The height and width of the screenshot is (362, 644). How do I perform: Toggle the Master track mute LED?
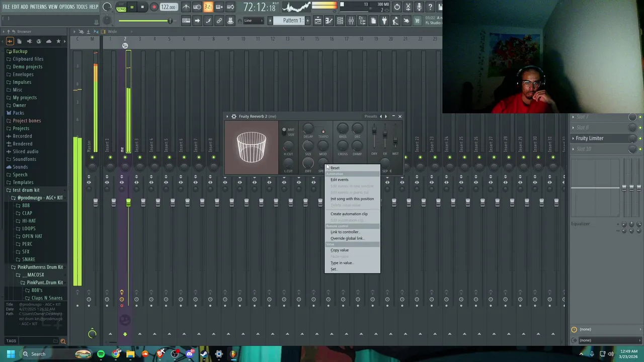tap(92, 157)
